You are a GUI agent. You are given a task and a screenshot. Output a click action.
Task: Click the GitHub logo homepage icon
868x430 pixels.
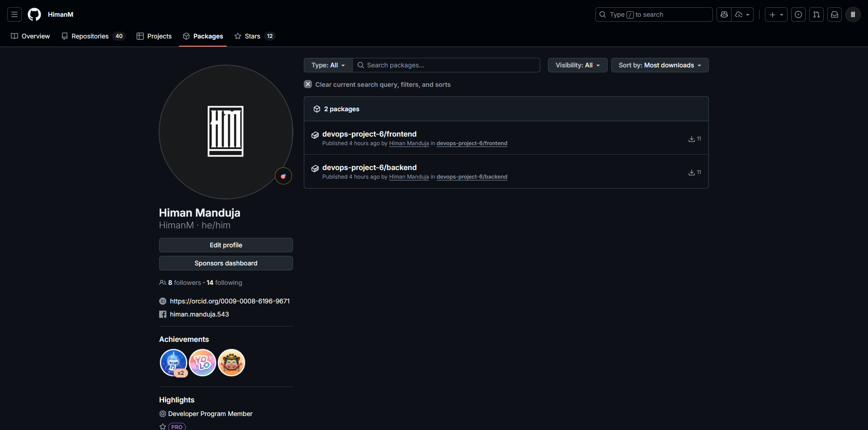pyautogui.click(x=34, y=14)
